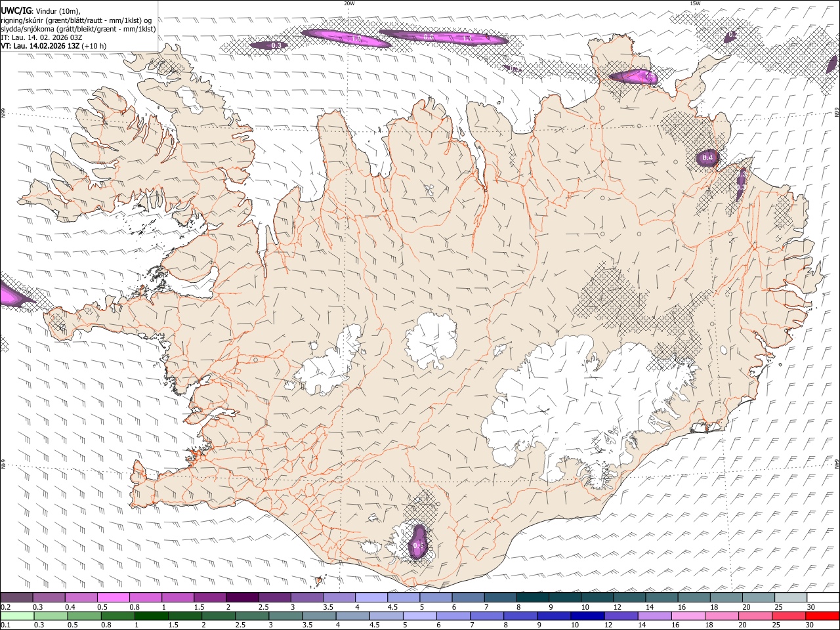Pick the light pink lower swatch labeled 16
Viewport: 840px width, 630px height.
tap(687, 616)
